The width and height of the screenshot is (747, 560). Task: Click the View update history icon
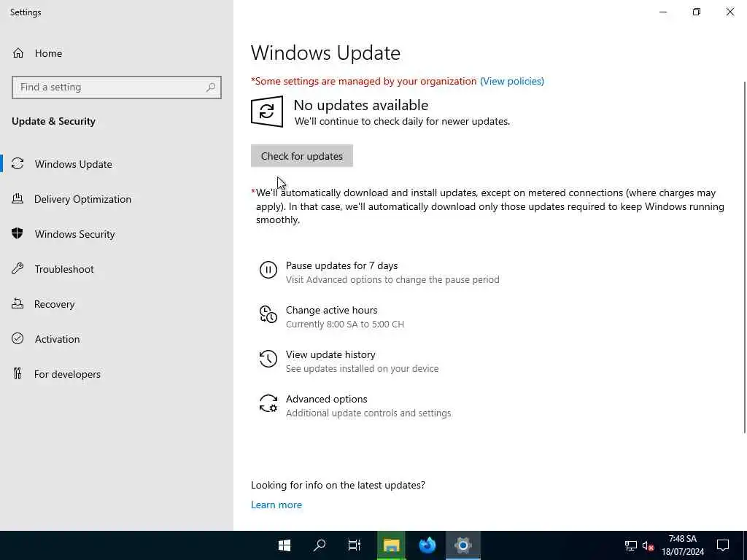tap(268, 359)
